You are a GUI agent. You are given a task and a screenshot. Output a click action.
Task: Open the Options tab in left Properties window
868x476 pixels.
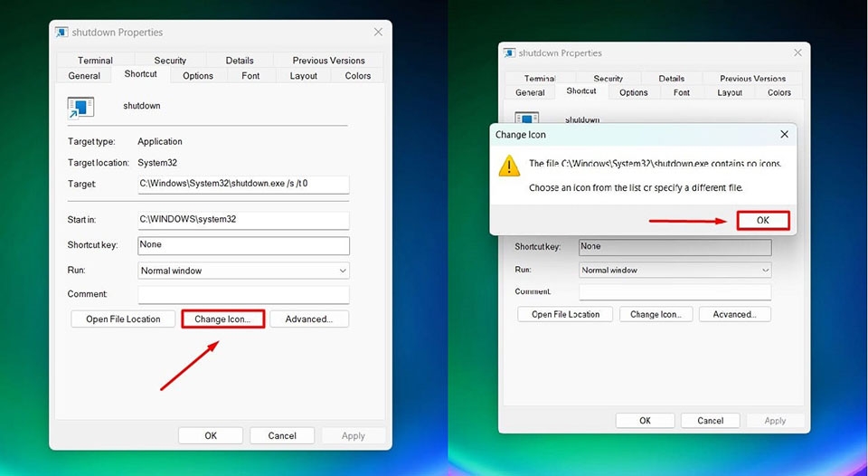point(198,76)
